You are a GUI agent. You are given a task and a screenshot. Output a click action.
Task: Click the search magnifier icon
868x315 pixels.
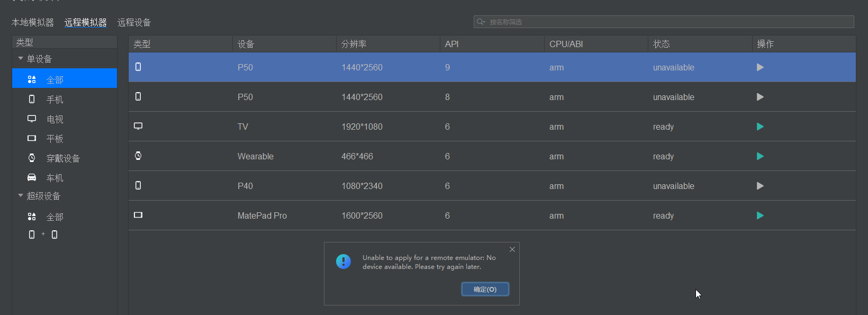pos(481,22)
